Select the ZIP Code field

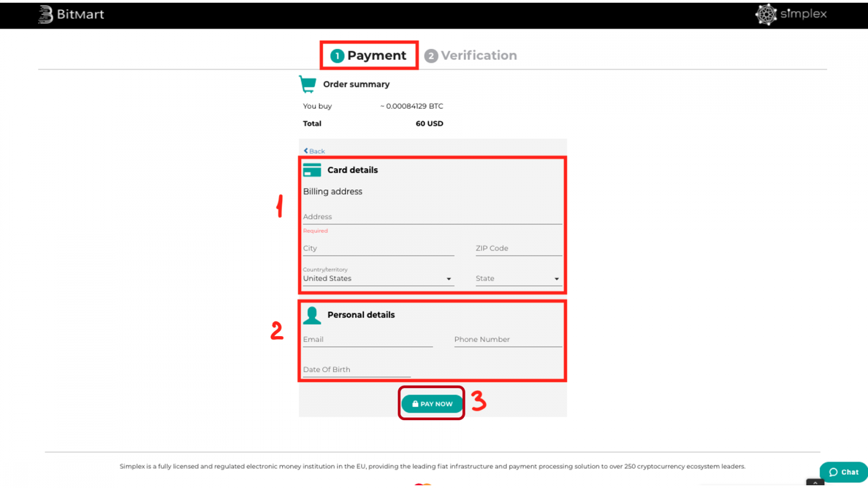click(x=518, y=248)
